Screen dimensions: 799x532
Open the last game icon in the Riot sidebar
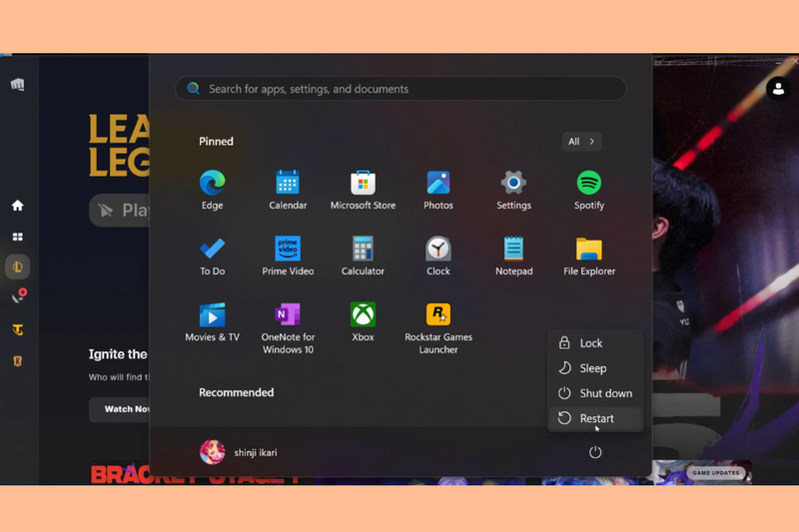17,361
